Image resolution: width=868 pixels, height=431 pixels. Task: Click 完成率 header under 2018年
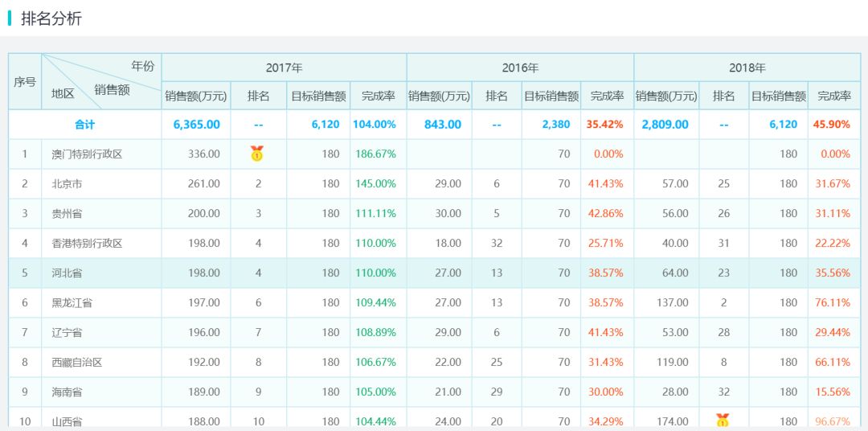833,96
